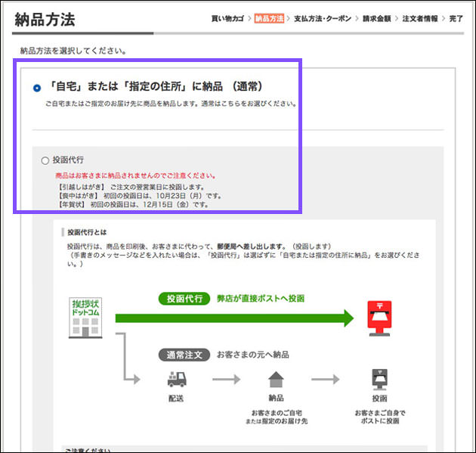Click the 買い物カゴ breadcrumb step
Screen dimensions: 476x453
(227, 19)
